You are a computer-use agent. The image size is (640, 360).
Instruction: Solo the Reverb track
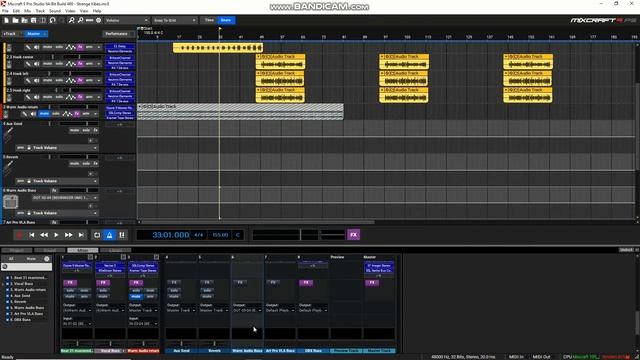(x=86, y=163)
